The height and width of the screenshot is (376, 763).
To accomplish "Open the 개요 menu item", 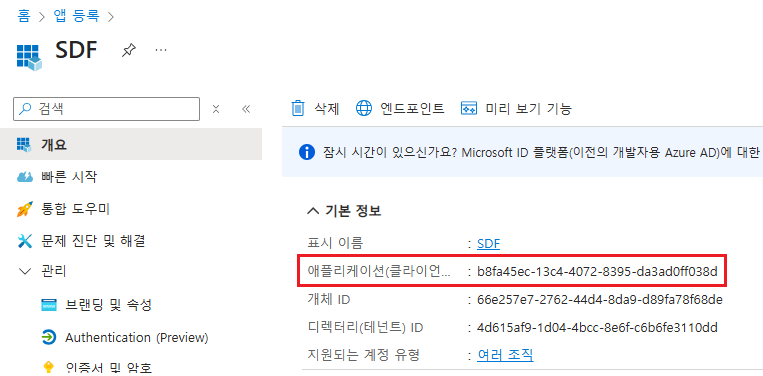I will tap(131, 144).
